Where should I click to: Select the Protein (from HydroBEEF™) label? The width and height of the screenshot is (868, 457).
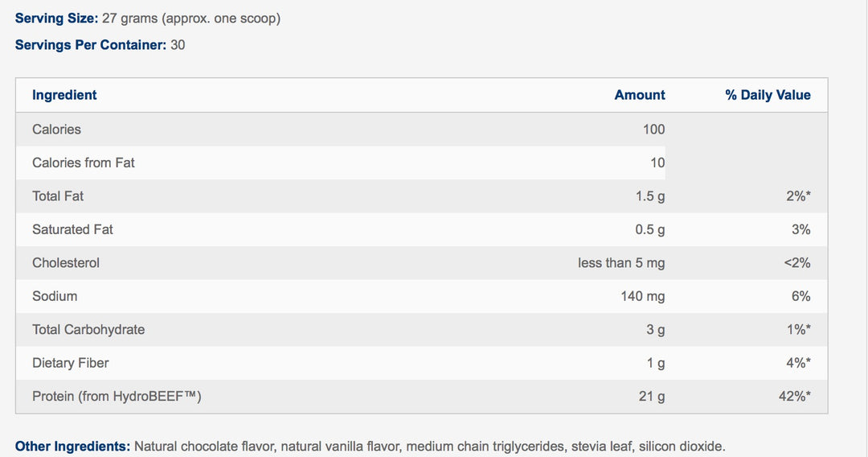click(116, 397)
